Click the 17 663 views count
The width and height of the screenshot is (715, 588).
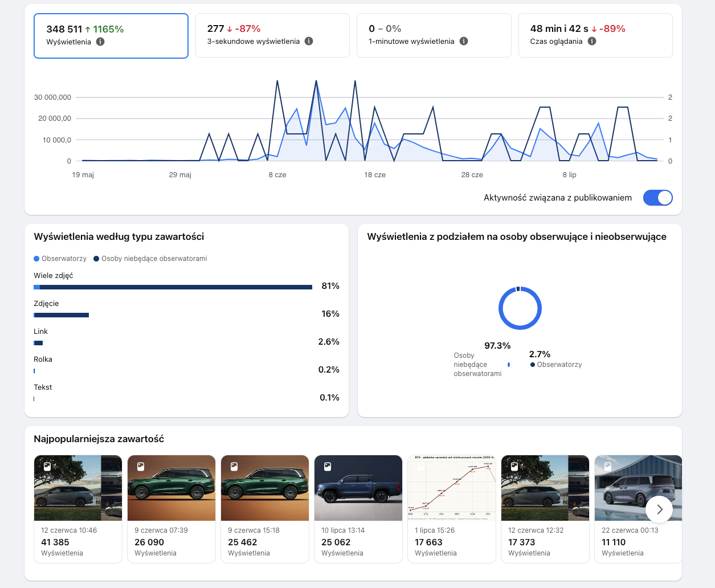click(429, 542)
